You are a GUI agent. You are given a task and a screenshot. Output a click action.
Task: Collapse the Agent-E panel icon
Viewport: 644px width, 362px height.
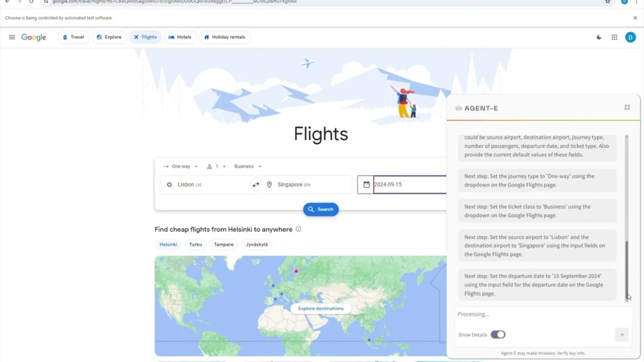627,108
